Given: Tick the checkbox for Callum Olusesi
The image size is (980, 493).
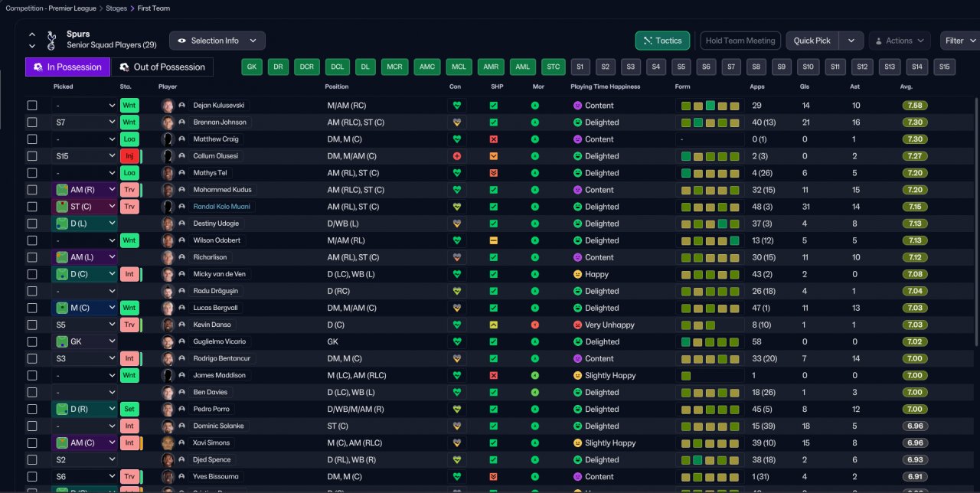Looking at the screenshot, I should coord(32,156).
